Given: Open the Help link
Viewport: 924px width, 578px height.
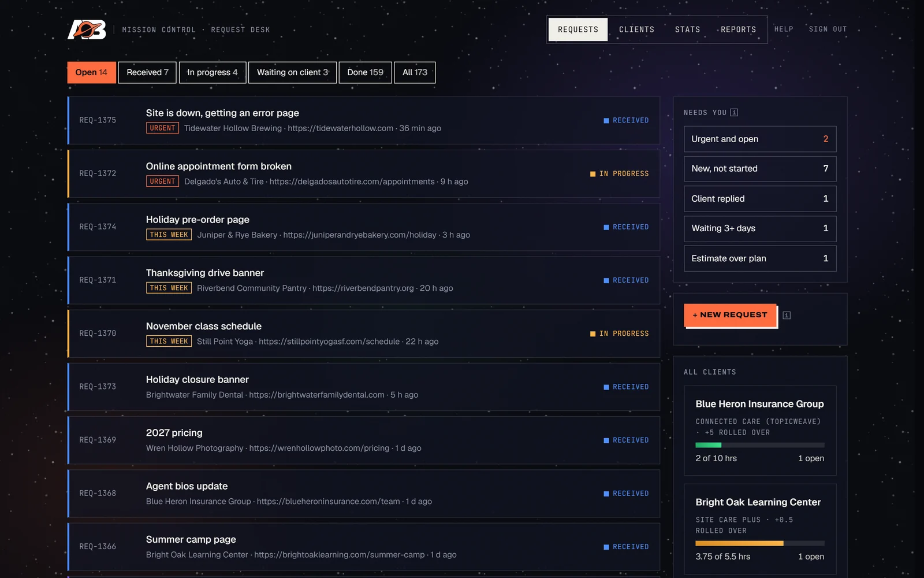Looking at the screenshot, I should pyautogui.click(x=784, y=29).
